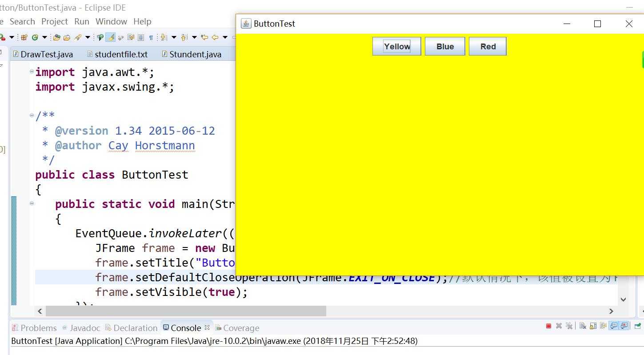Viewport: 644px width, 355px height.
Task: Collapse the Javadoc comment fold marker
Action: pos(32,116)
